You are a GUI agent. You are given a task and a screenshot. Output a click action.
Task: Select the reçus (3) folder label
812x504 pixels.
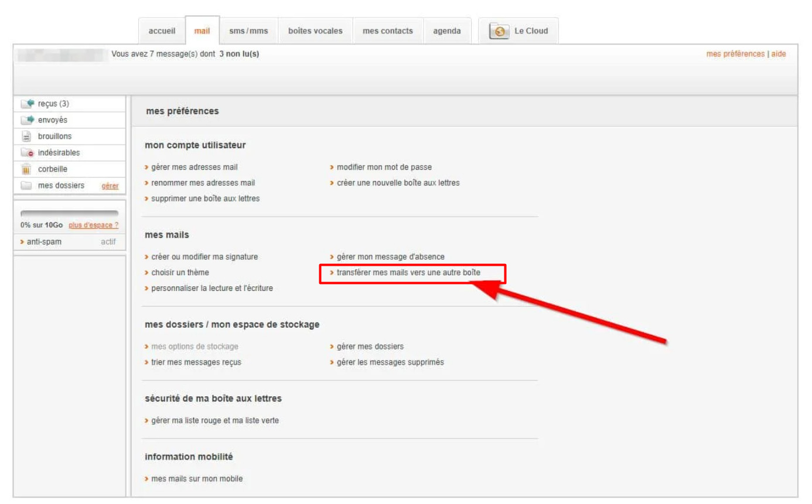coord(53,104)
